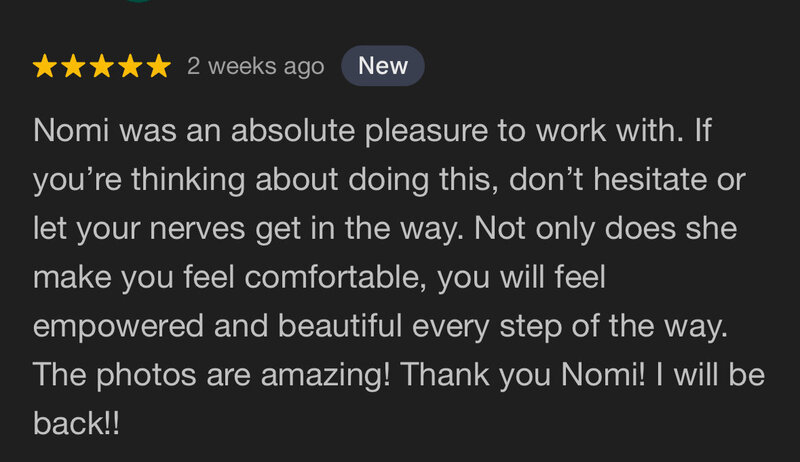Click the green profile avatar edge at top
The height and width of the screenshot is (462, 800).
pos(139,1)
